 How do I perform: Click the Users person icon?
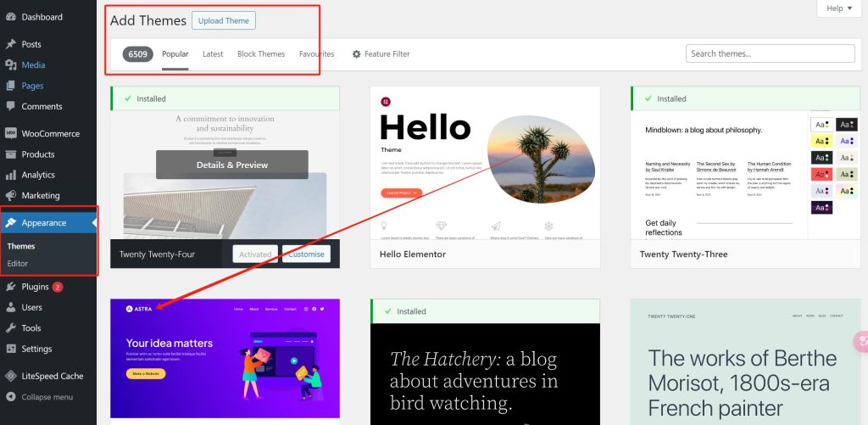pos(10,307)
